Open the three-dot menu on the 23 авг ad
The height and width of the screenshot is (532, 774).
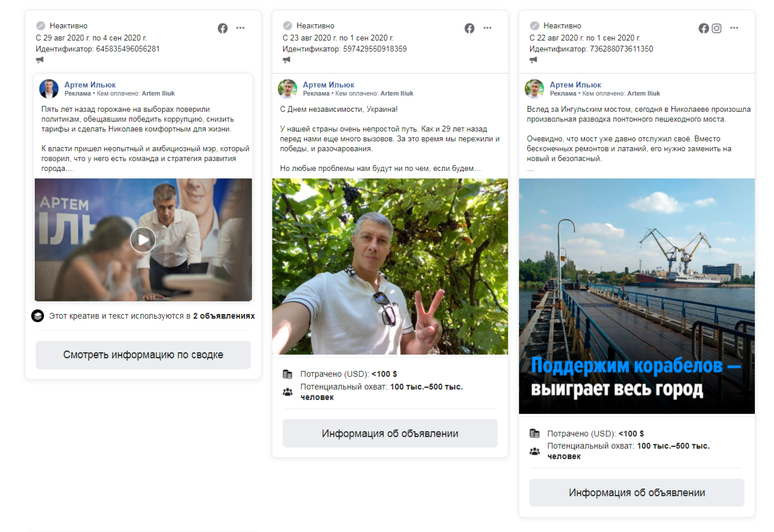[x=487, y=28]
